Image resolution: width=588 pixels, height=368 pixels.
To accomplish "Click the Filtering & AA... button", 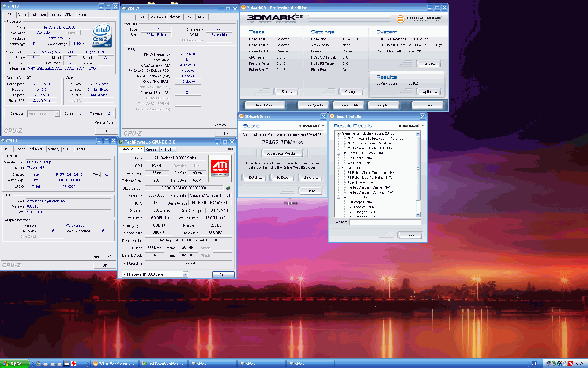I will (x=349, y=105).
